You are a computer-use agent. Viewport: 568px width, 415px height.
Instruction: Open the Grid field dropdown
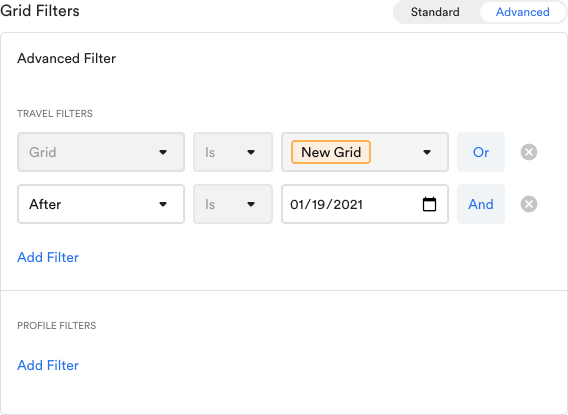pyautogui.click(x=101, y=152)
